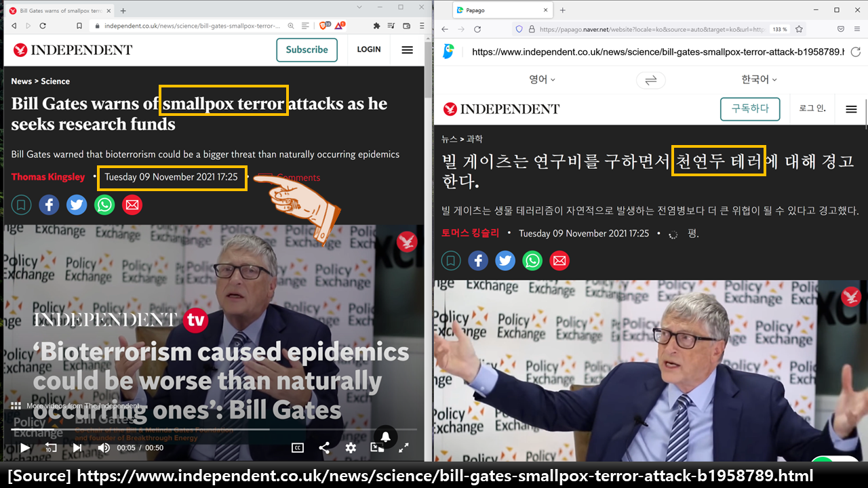Screen dimensions: 868x488
Task: Rewind the video 10 seconds
Action: tap(51, 447)
